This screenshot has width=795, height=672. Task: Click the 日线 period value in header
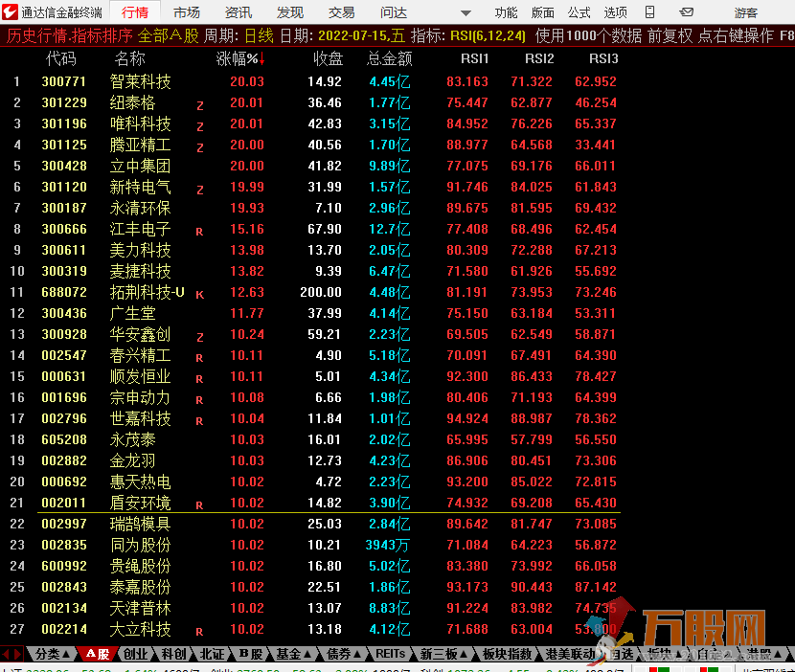coord(259,35)
